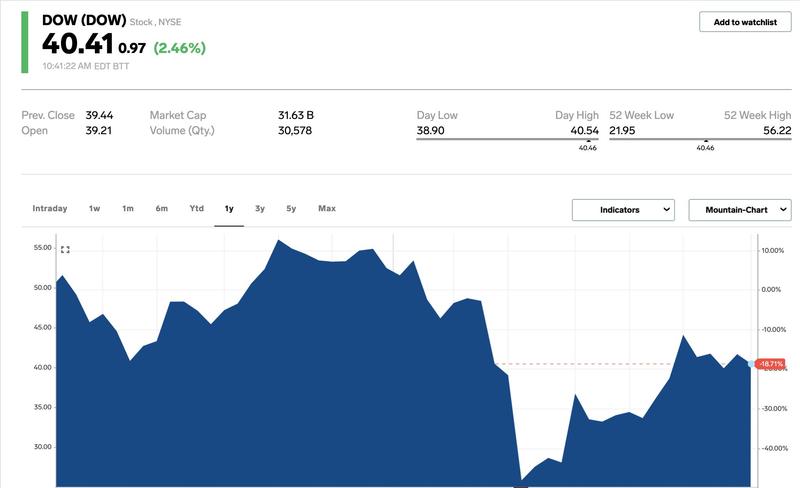The height and width of the screenshot is (488, 800).
Task: Click the 40.41 current price
Action: pyautogui.click(x=78, y=44)
